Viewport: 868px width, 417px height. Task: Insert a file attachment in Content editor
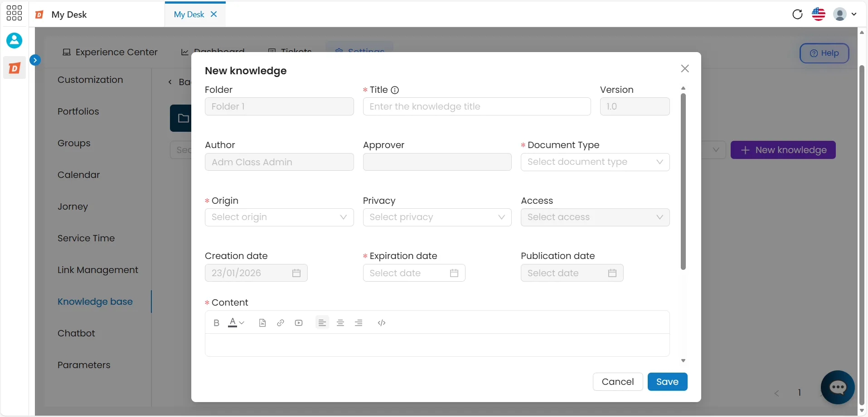coord(262,323)
